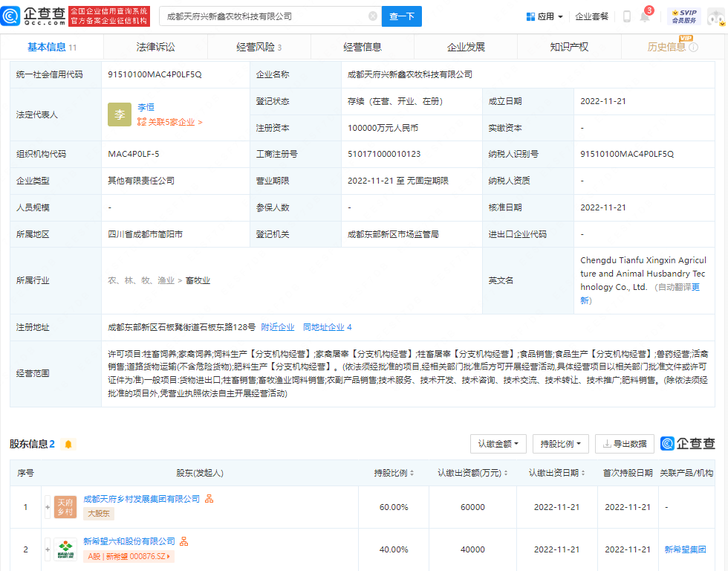Open the mobile phone icon in header
The height and width of the screenshot is (571, 728).
(626, 16)
